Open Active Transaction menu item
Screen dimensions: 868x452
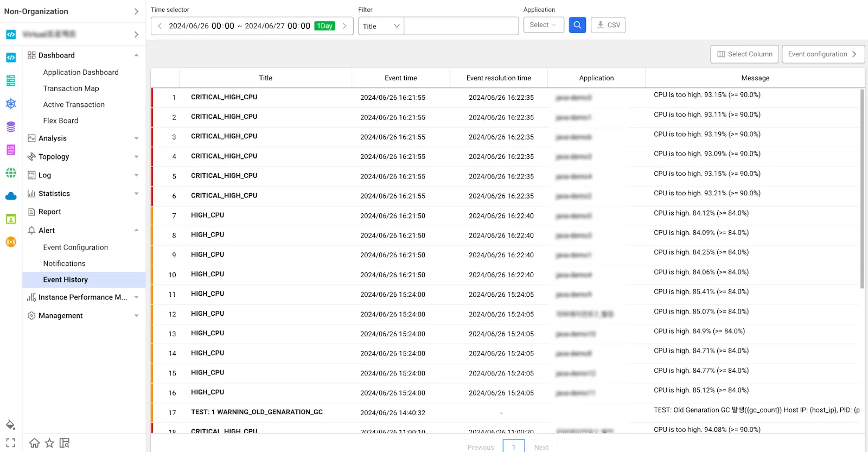74,105
